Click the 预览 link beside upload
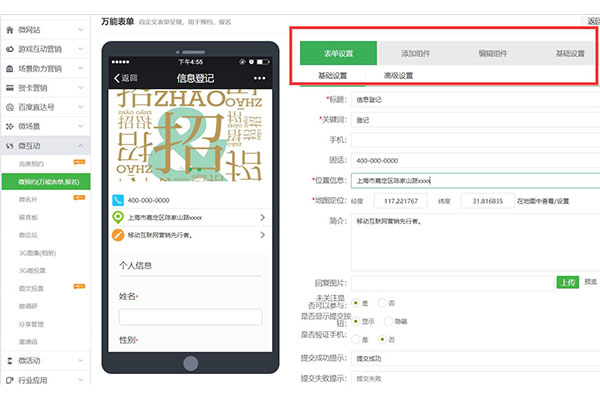This screenshot has height=400, width=600. click(x=590, y=282)
